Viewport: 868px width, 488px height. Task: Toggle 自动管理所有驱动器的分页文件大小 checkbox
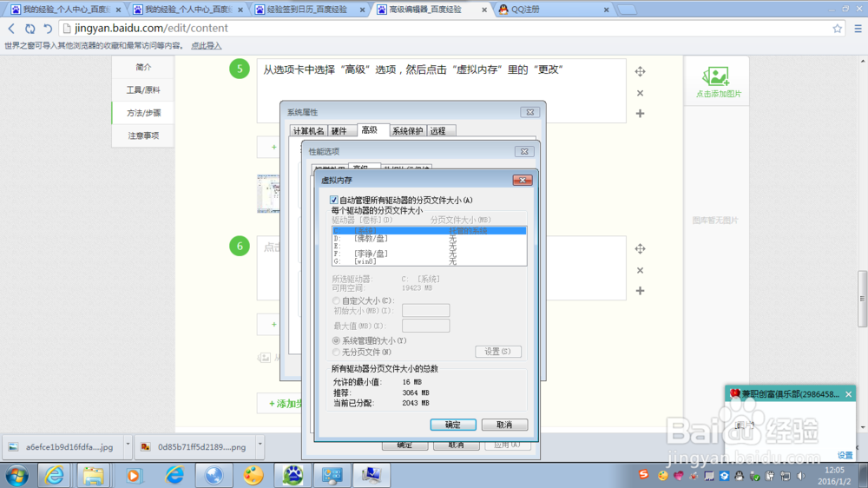click(x=334, y=200)
